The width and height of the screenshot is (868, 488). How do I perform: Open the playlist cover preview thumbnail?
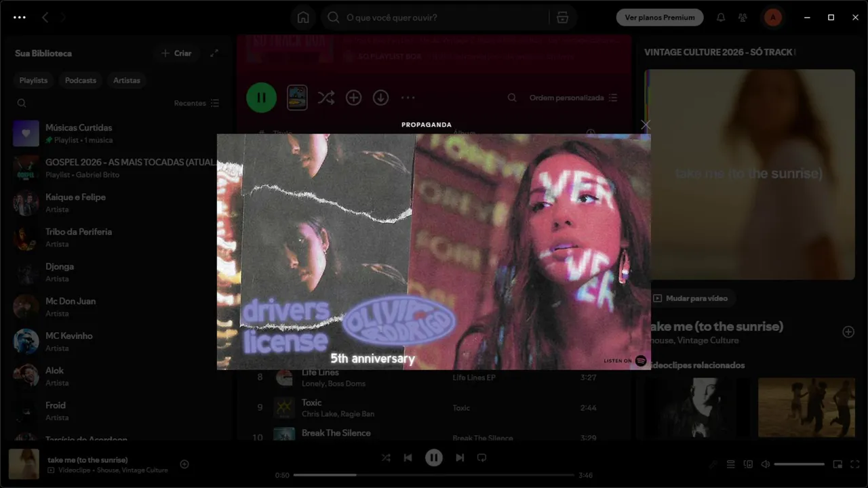click(297, 98)
